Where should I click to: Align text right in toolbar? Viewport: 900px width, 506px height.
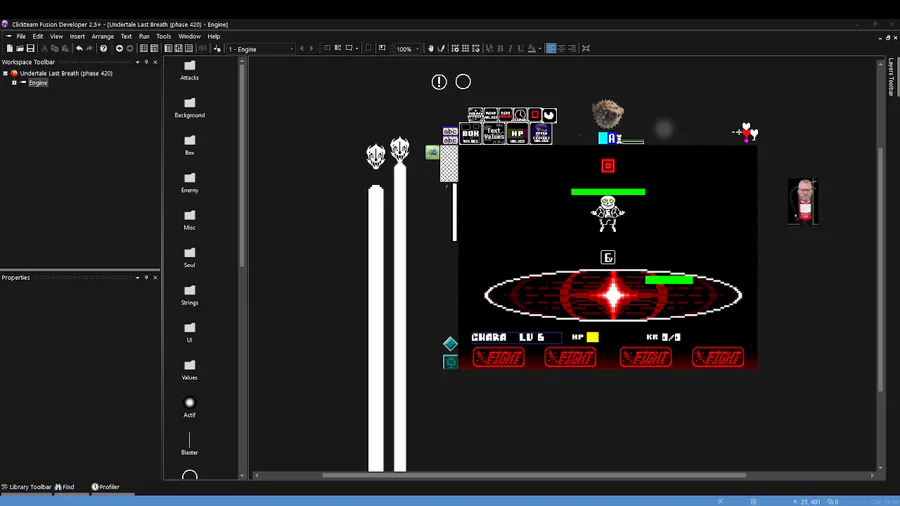572,49
